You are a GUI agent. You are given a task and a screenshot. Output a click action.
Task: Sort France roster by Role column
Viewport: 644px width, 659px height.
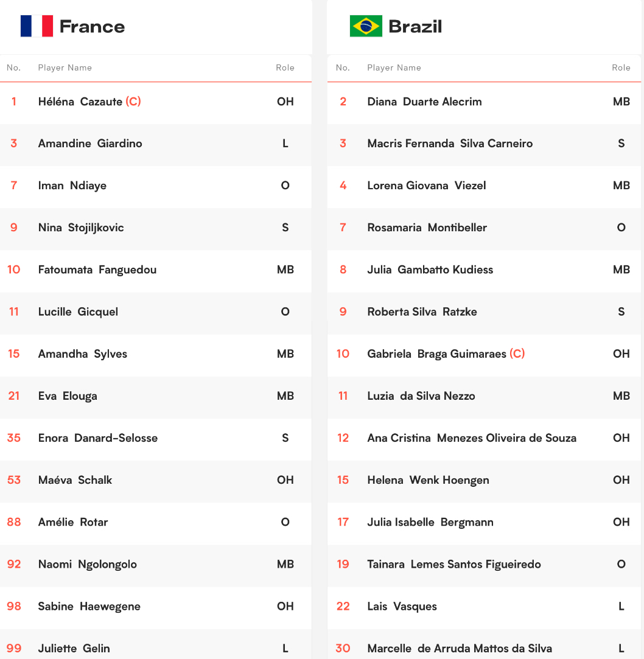pos(285,68)
